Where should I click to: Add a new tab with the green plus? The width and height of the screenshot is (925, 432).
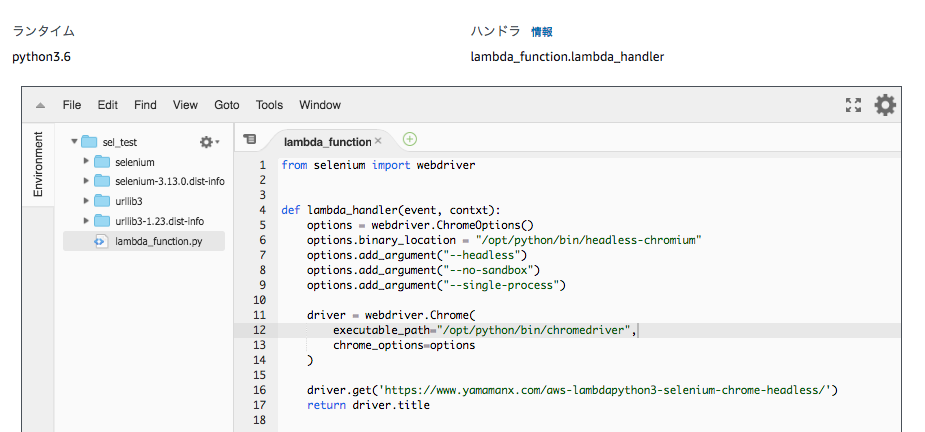pos(410,139)
